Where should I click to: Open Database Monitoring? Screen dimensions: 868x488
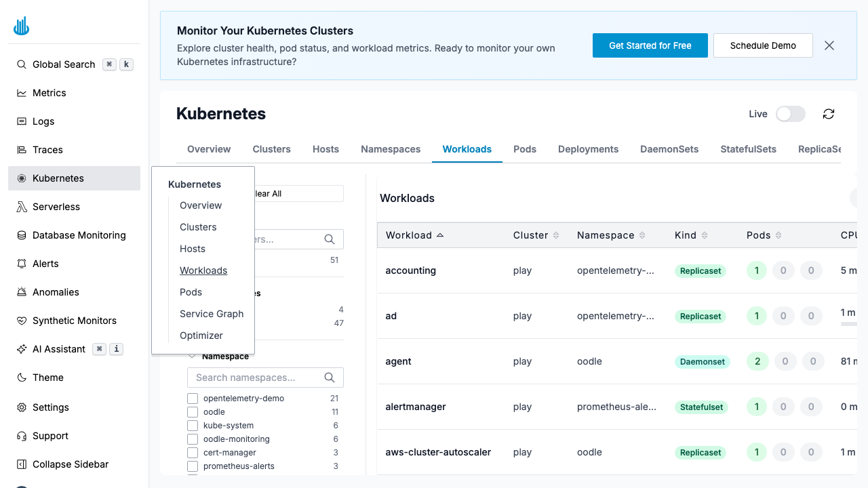(x=79, y=235)
